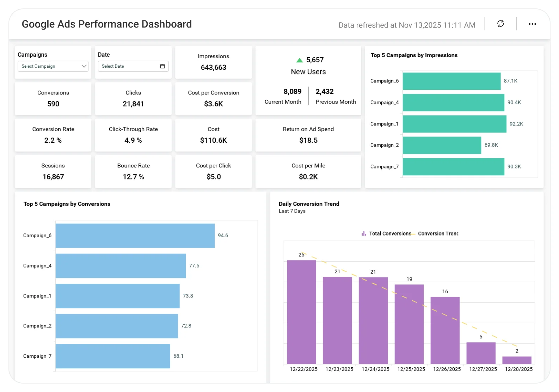Click the Clicks 21,841 card
Viewport: 559px width, 392px height.
pyautogui.click(x=133, y=98)
